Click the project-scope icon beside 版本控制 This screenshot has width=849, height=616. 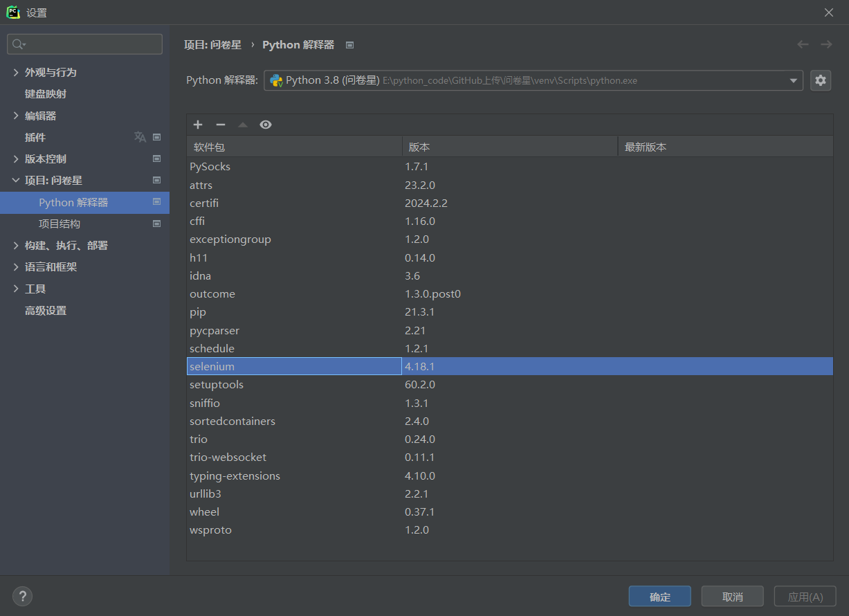[156, 158]
